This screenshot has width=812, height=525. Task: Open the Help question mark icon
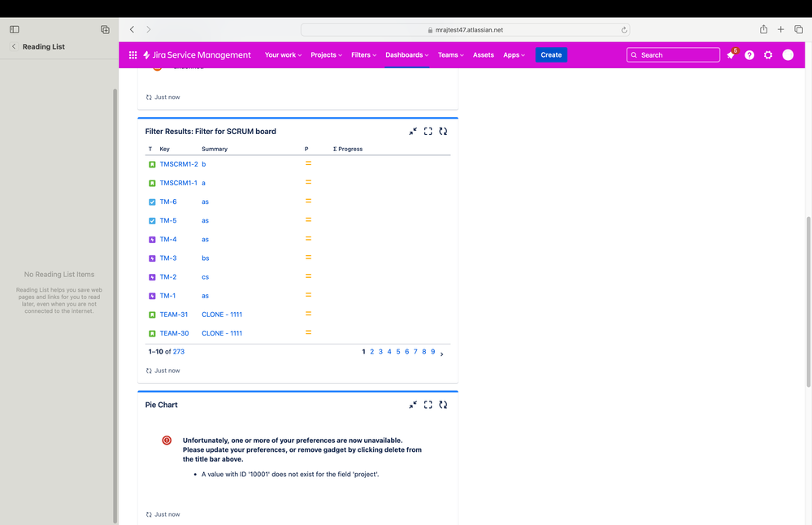point(749,54)
